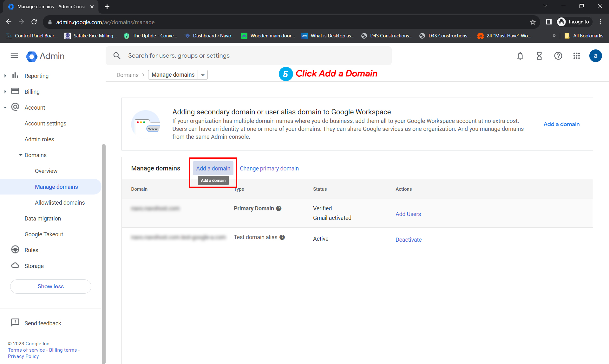609x364 pixels.
Task: Click the Add a domain button
Action: coord(213,168)
